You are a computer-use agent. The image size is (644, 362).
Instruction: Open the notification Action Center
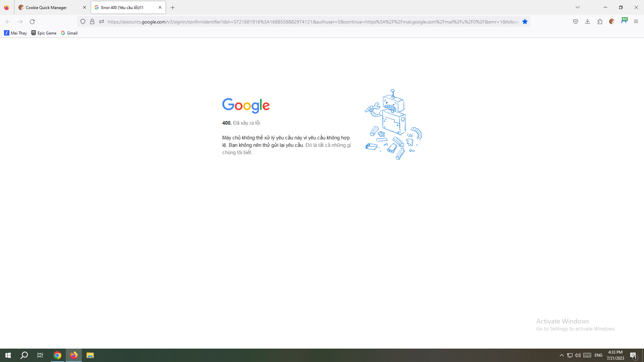(x=633, y=355)
